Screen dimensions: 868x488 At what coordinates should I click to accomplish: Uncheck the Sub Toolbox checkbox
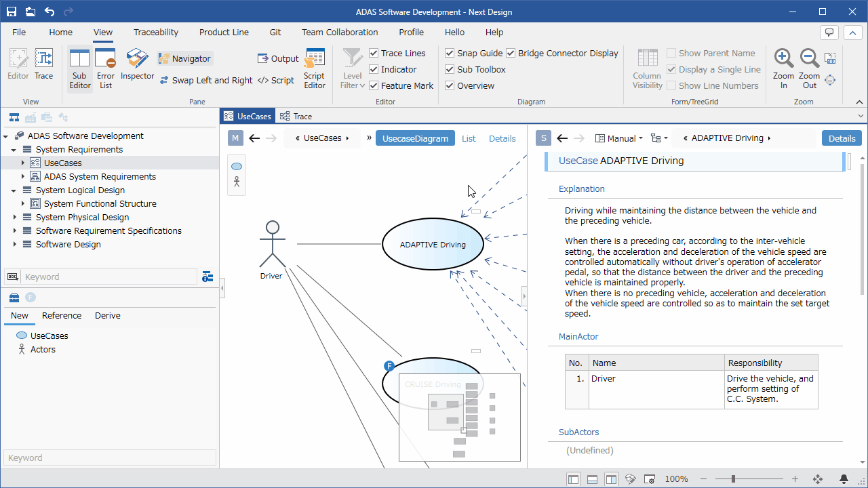[450, 69]
